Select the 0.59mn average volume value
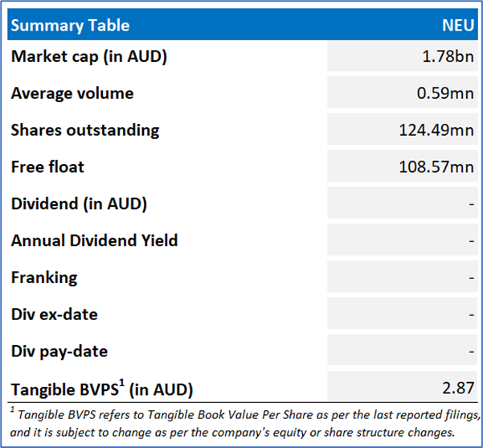The width and height of the screenshot is (483, 448). pyautogui.click(x=445, y=93)
